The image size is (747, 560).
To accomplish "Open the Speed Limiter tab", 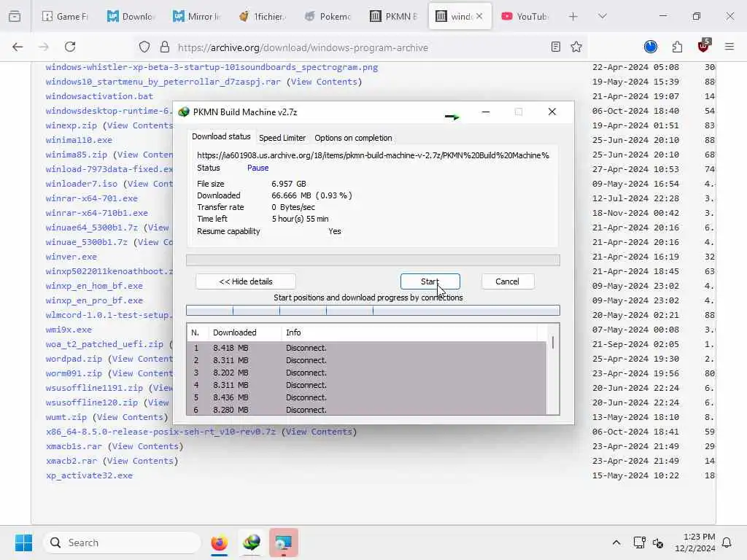I will click(x=282, y=138).
